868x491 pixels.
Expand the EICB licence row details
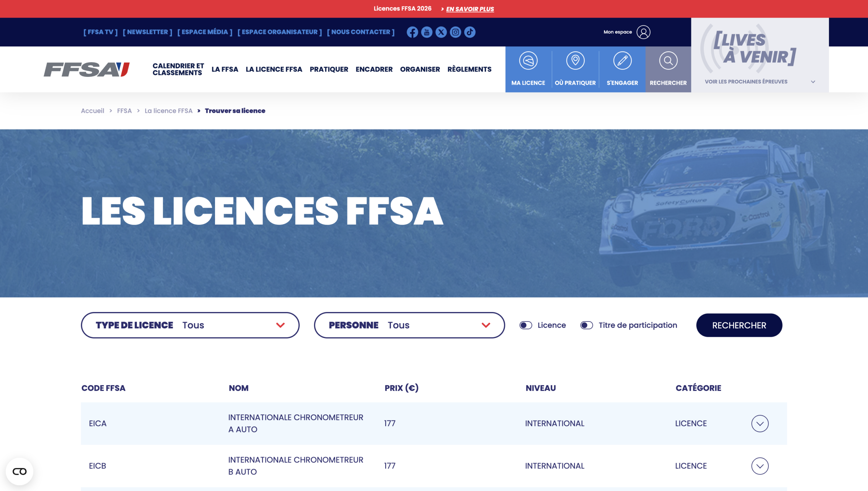[x=759, y=466]
